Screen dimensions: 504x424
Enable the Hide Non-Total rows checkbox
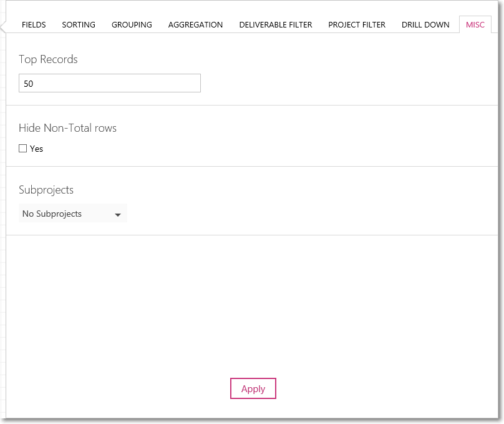pos(23,148)
